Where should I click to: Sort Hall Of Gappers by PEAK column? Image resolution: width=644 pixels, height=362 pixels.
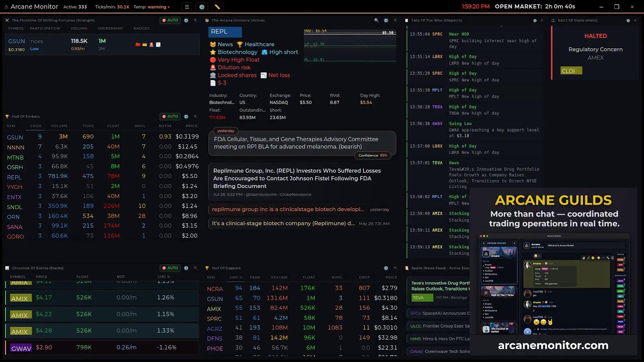255,277
